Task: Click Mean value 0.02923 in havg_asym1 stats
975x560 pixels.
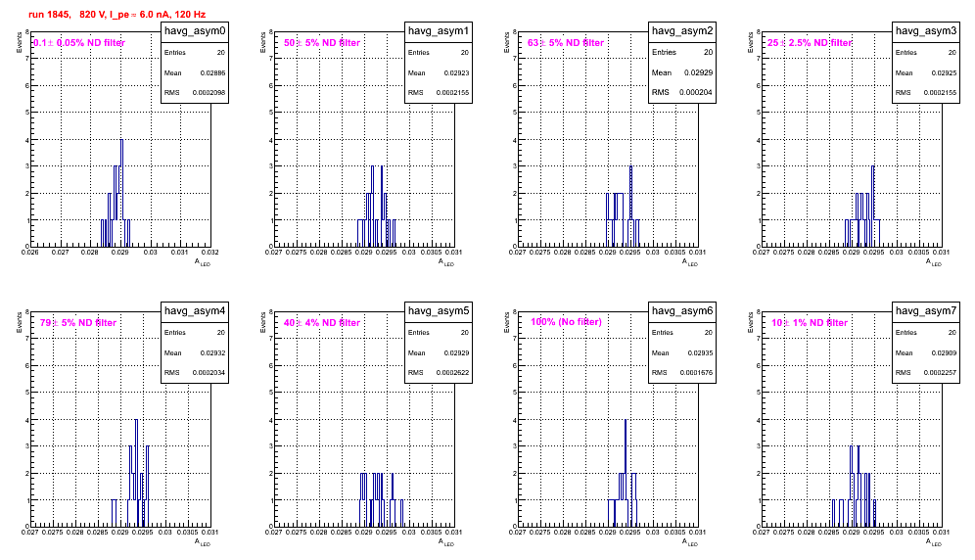Action: 456,72
